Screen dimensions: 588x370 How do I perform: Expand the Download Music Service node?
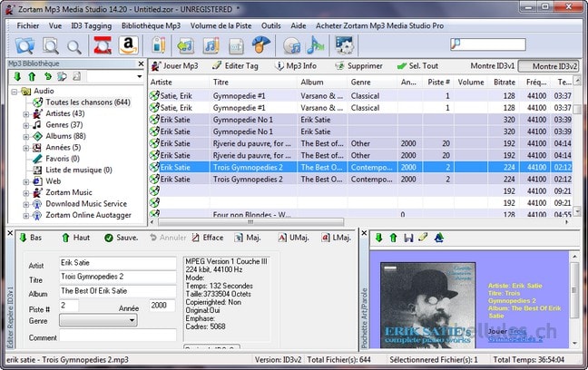coord(26,204)
